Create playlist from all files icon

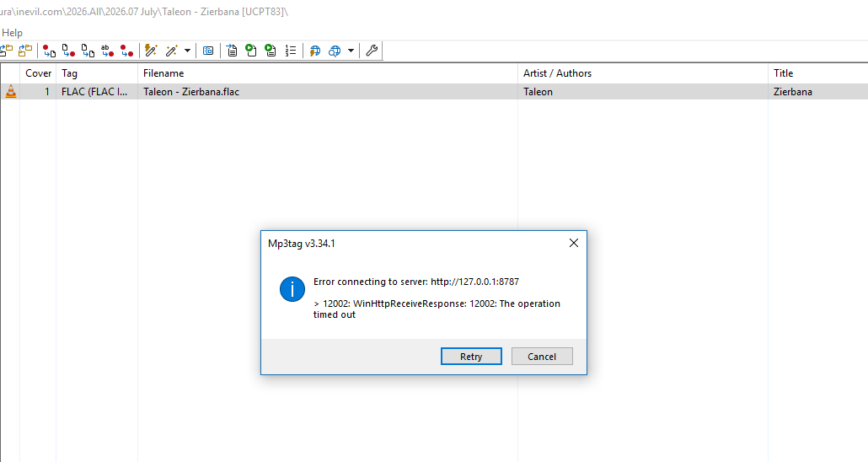pos(251,51)
